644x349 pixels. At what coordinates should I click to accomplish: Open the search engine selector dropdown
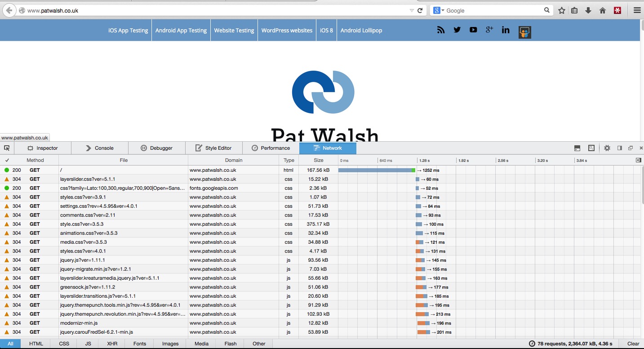coord(439,10)
